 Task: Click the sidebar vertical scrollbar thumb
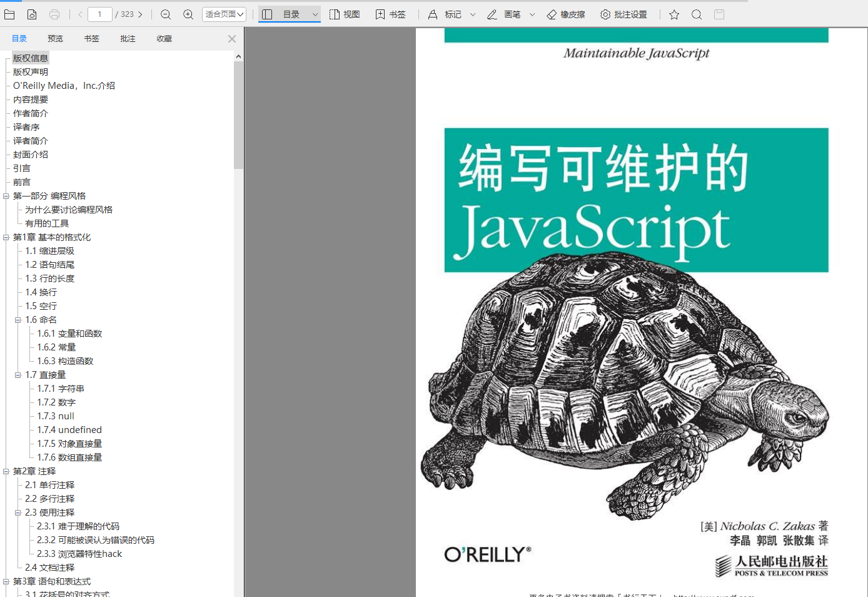click(238, 115)
